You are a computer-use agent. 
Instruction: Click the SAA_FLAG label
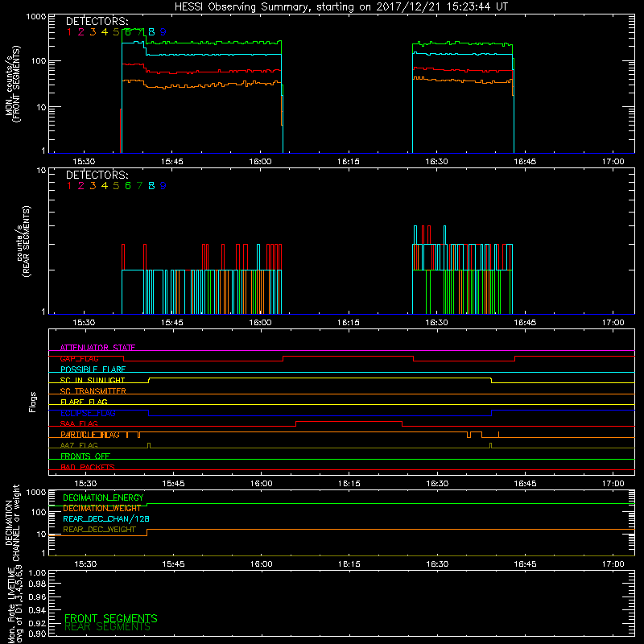pyautogui.click(x=79, y=424)
